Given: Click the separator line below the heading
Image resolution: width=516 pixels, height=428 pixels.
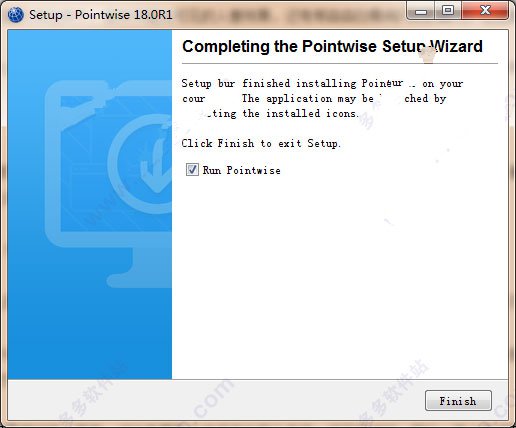Looking at the screenshot, I should point(340,63).
